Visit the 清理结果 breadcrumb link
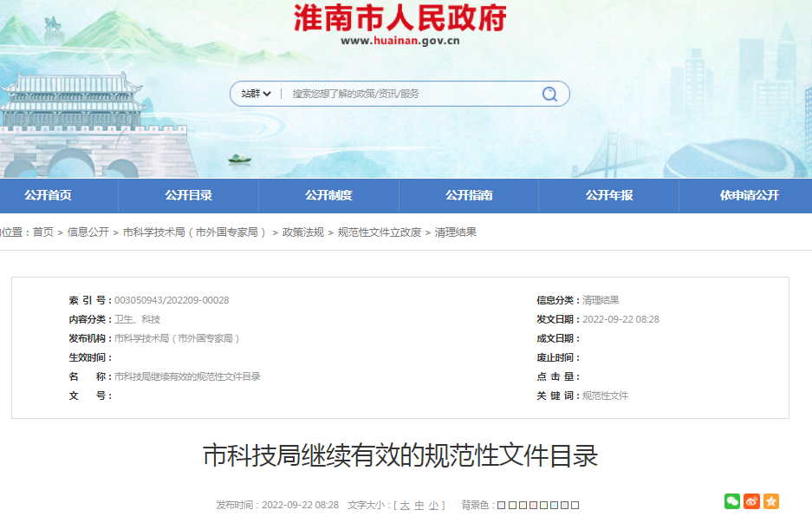 click(456, 232)
